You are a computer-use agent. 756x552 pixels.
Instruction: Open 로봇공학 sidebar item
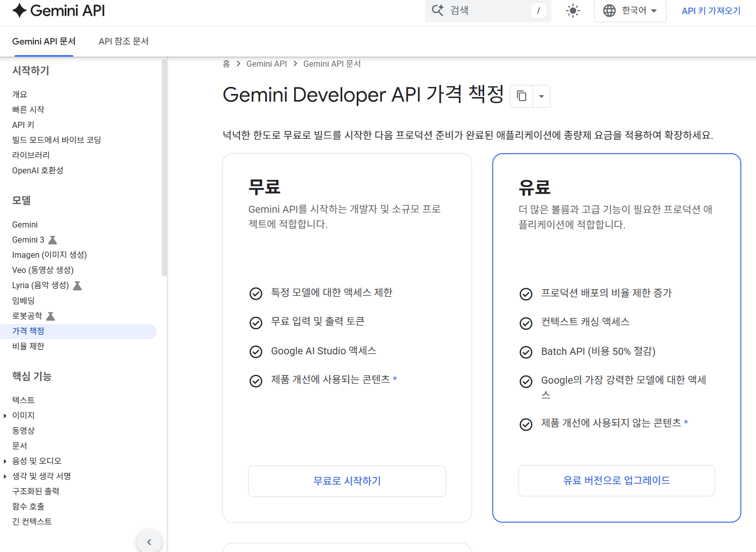[27, 316]
